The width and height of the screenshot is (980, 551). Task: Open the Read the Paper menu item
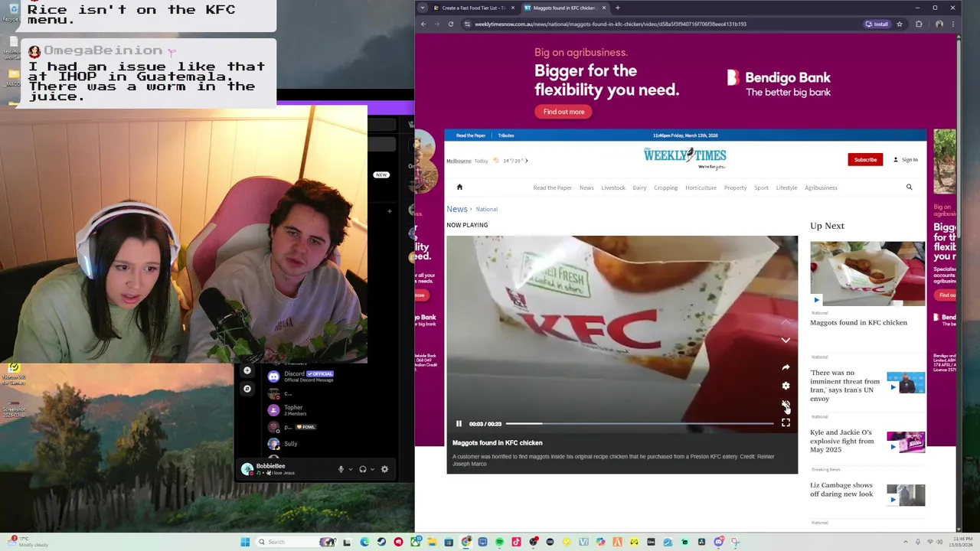[552, 187]
